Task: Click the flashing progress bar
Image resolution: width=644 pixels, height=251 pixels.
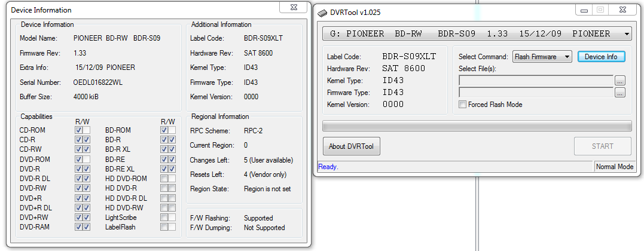Action: (x=477, y=125)
